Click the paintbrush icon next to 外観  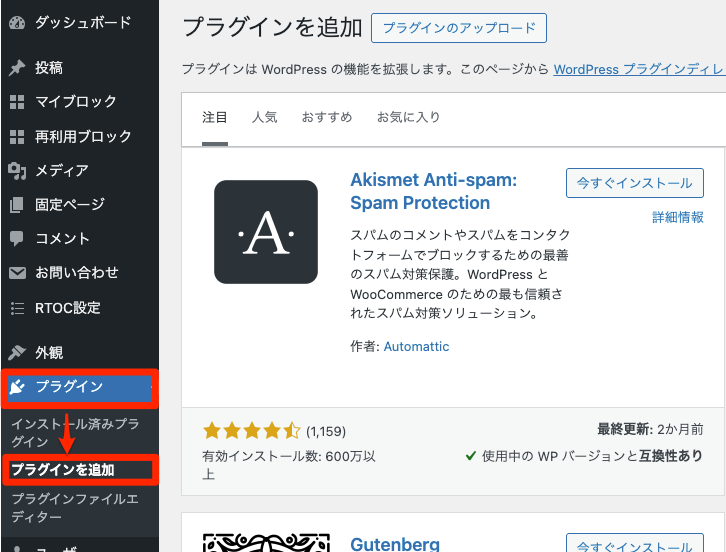[17, 353]
